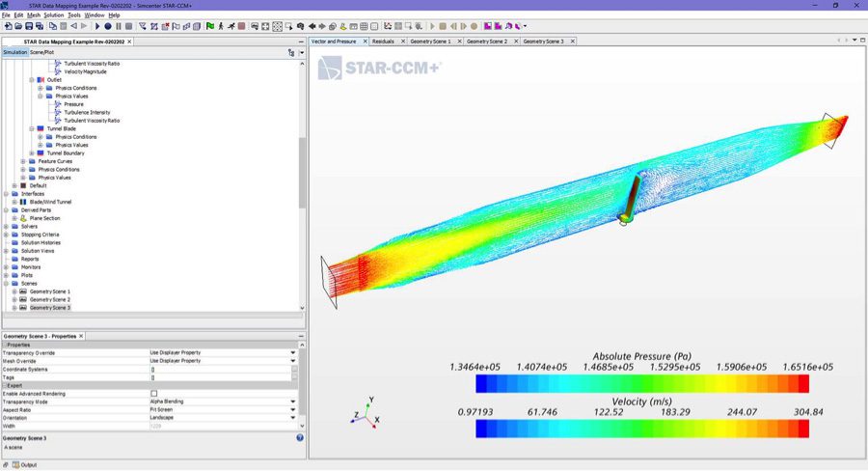Click the Velocity color bar legend
This screenshot has width=868, height=471.
coord(642,429)
